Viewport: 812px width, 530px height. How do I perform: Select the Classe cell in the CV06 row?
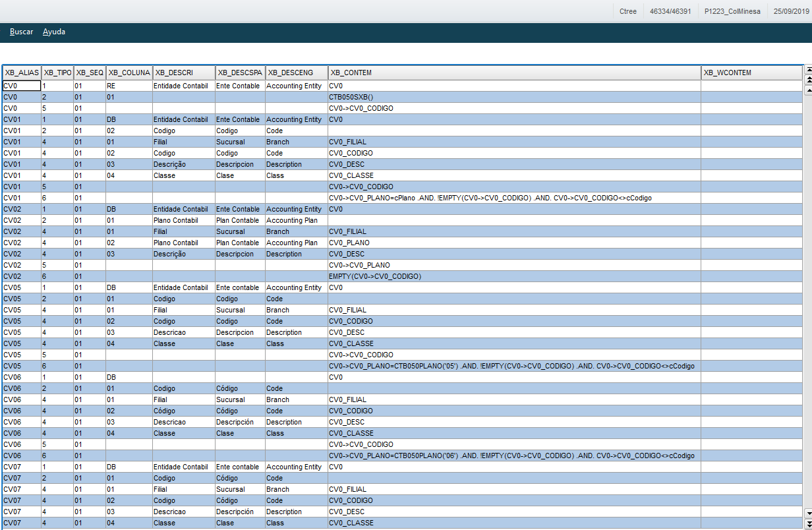(184, 433)
